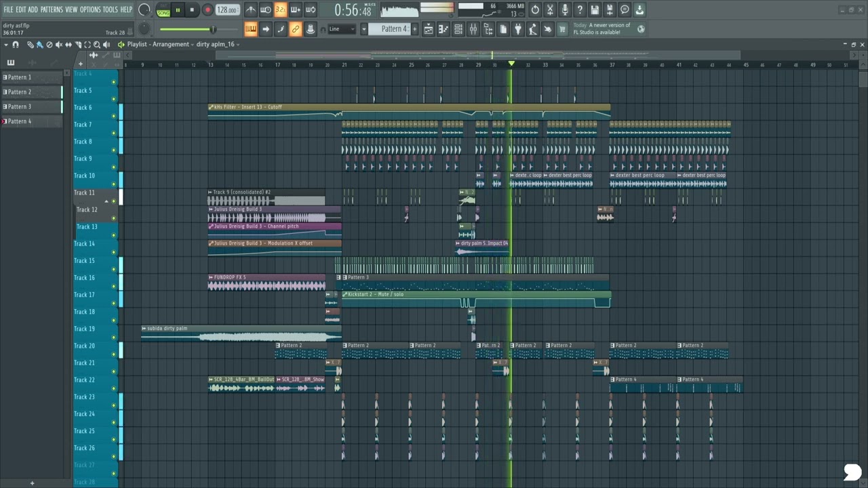Mute Track 17 via green dot
Image resolution: width=868 pixels, height=488 pixels.
coord(113,303)
